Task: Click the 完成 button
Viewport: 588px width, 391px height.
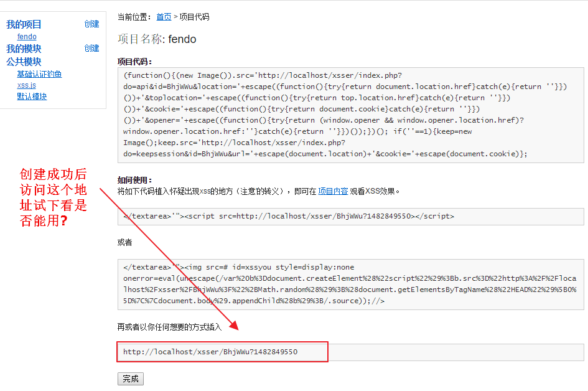Action: click(x=131, y=379)
